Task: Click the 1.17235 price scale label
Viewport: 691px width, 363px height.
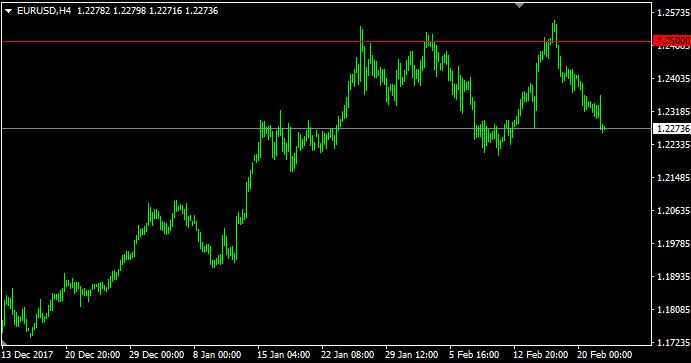Action: coord(673,342)
